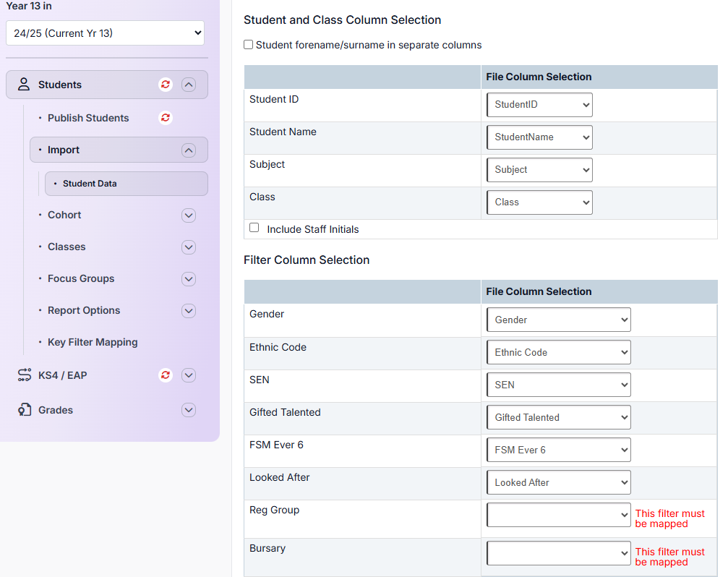Click the red refresh icon beside KS4 / EAP
728x577 pixels.
pos(166,375)
